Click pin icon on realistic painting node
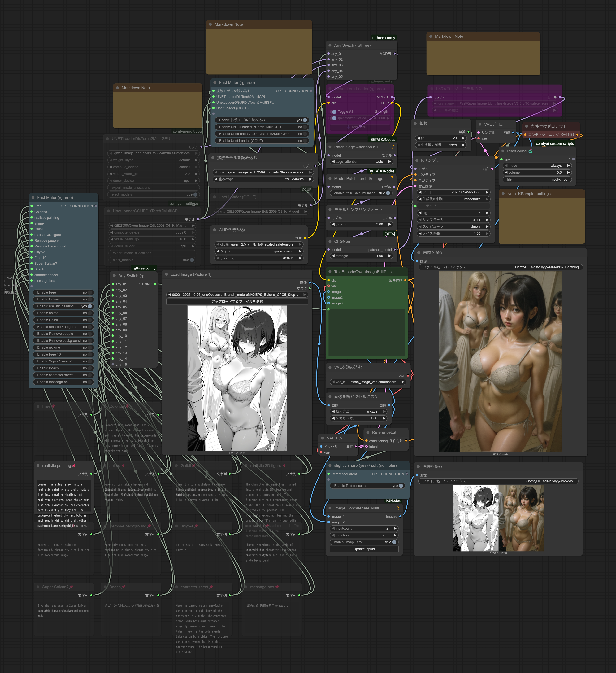616x673 pixels. [x=74, y=466]
